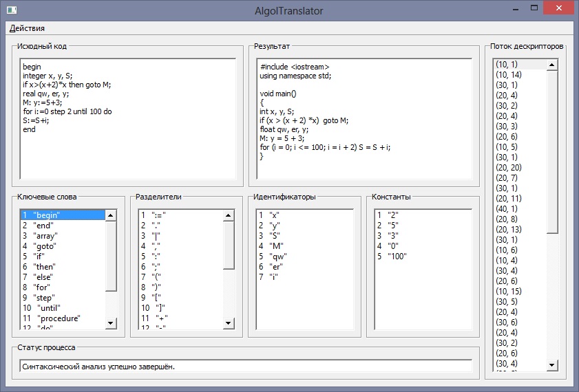This screenshot has height=392, width=579.
Task: Select keyword 9 "step"
Action: click(63, 298)
